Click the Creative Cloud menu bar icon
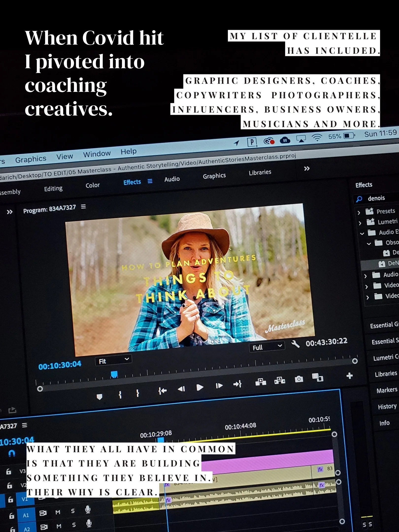Viewport: 399px width, 532px height. tap(269, 141)
